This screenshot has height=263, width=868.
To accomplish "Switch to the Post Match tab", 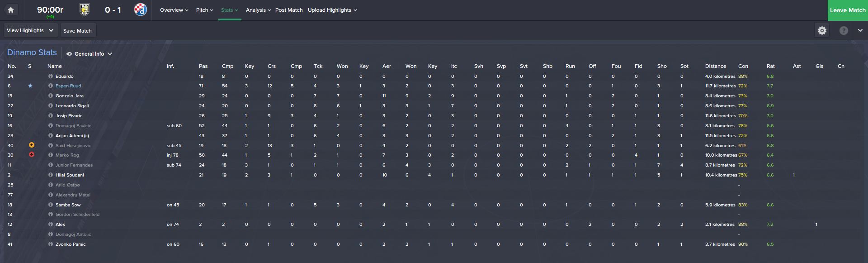I will coord(289,10).
